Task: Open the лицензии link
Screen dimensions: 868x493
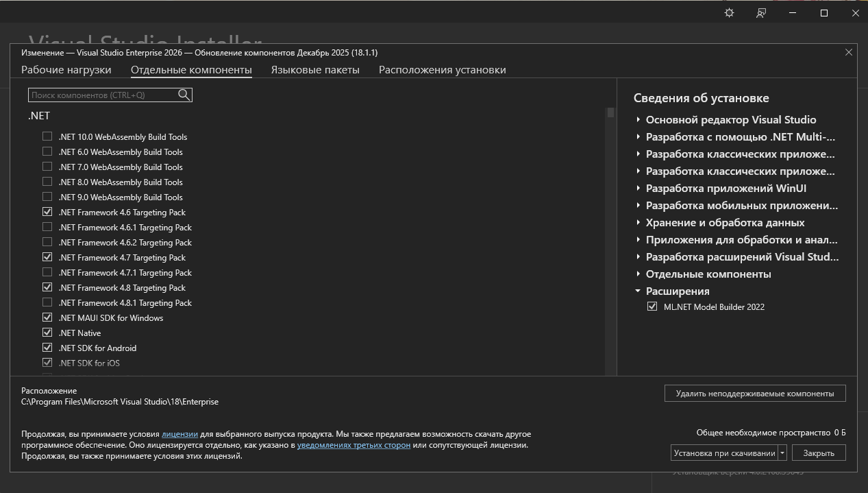Action: (179, 434)
